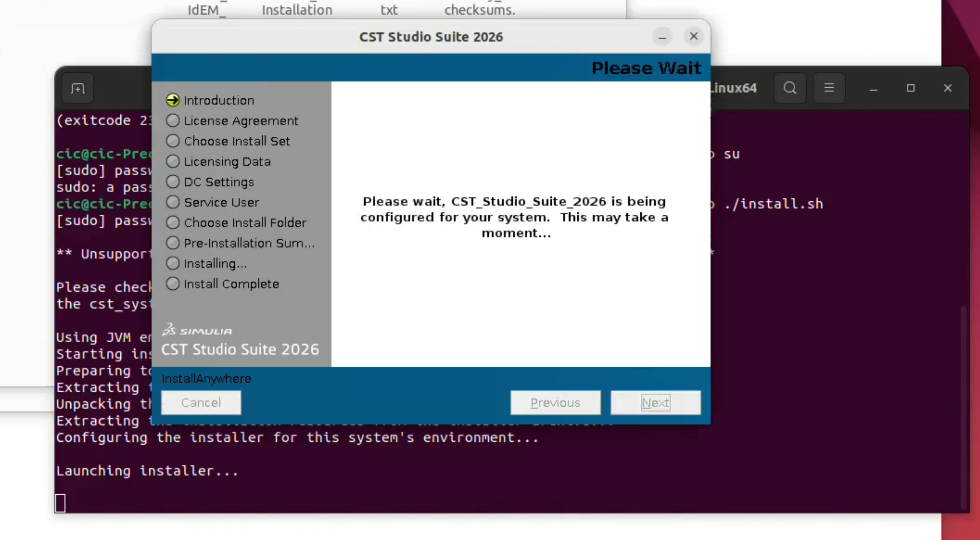Click the SIMULIA logo in installer
980x540 pixels.
(x=197, y=330)
